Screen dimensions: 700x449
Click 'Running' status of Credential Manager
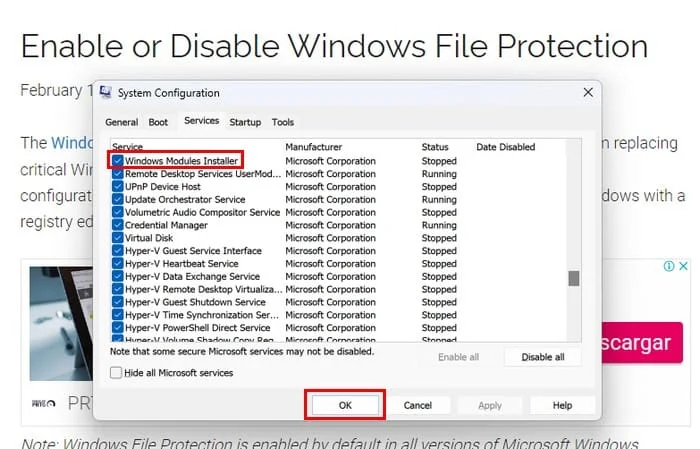[x=439, y=225]
